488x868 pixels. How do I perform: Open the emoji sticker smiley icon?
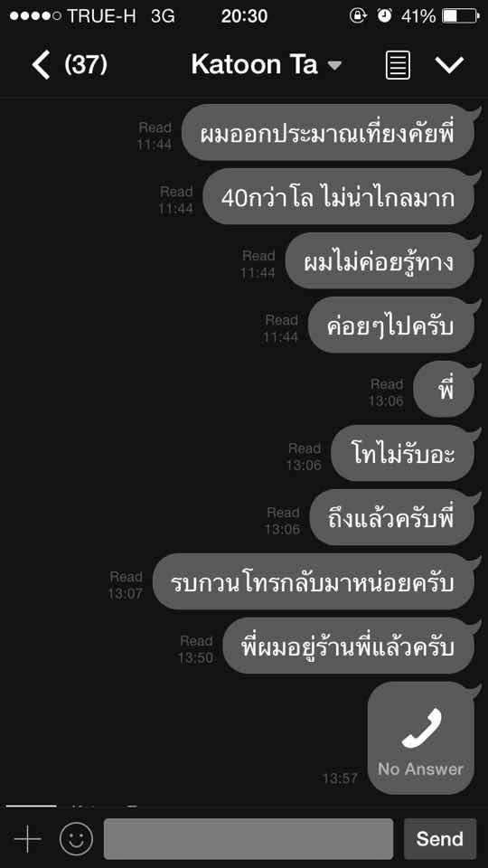pos(76,839)
